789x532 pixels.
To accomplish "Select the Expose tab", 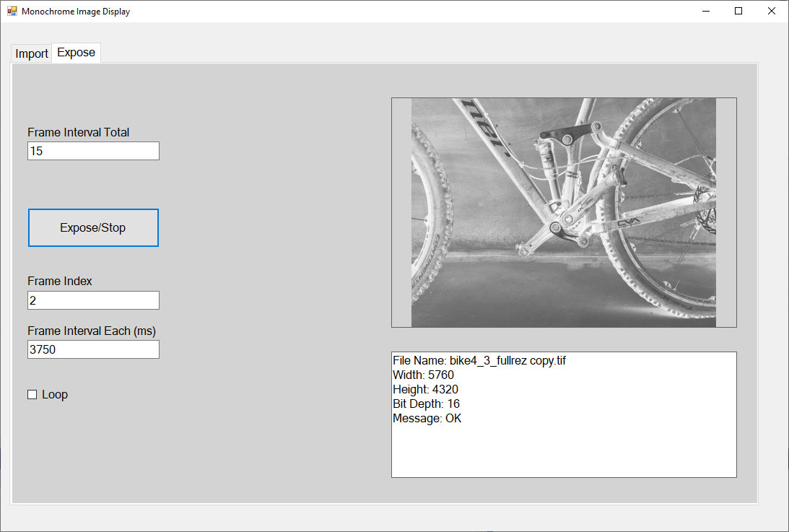I will (76, 53).
